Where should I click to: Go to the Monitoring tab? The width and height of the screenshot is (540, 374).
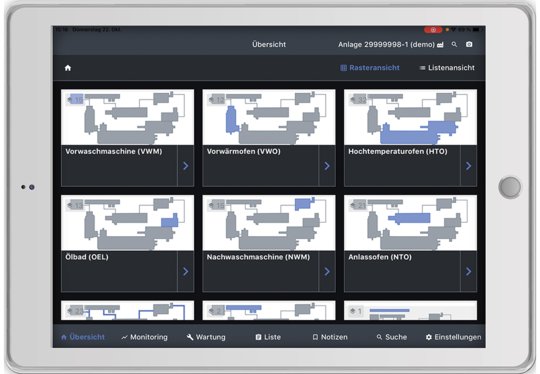[x=144, y=337]
